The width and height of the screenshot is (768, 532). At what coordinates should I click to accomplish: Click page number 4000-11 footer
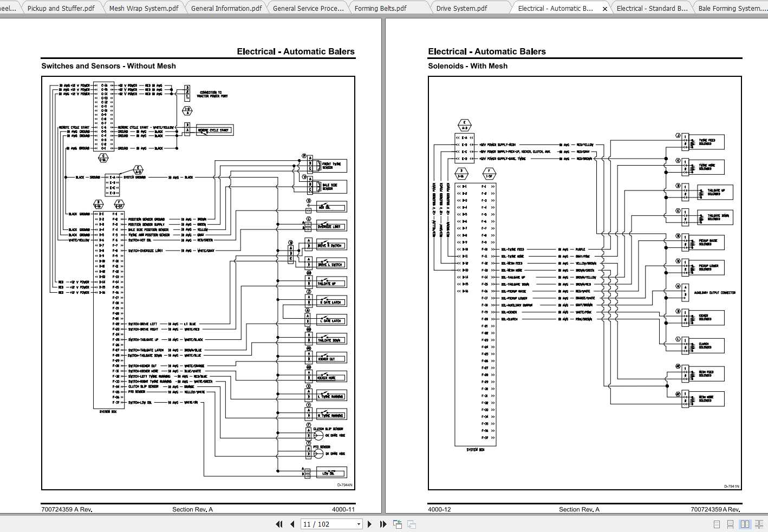click(343, 509)
